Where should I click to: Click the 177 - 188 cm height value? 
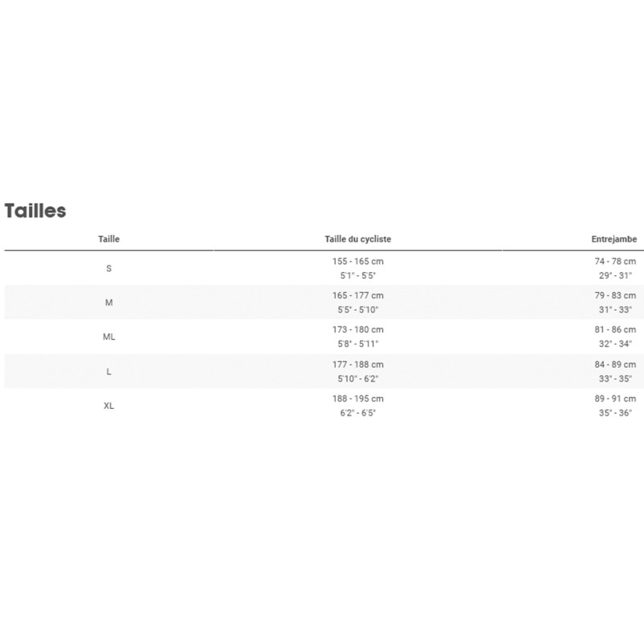tap(358, 365)
